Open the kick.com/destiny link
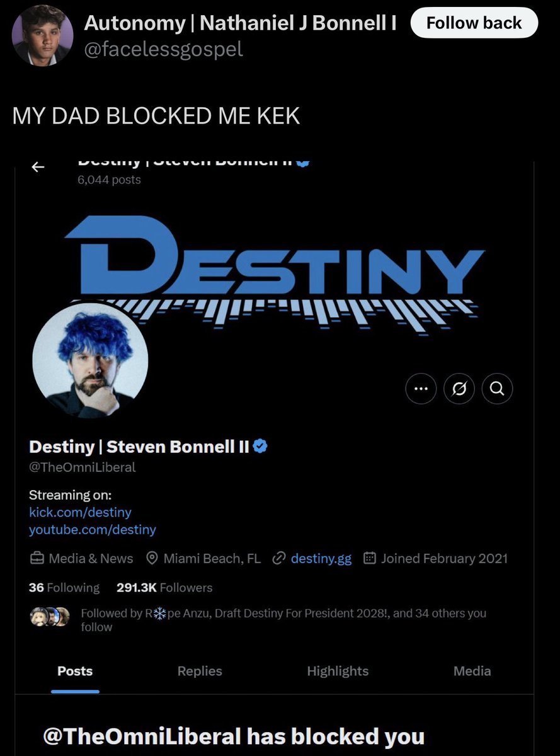The width and height of the screenshot is (560, 756). tap(80, 512)
